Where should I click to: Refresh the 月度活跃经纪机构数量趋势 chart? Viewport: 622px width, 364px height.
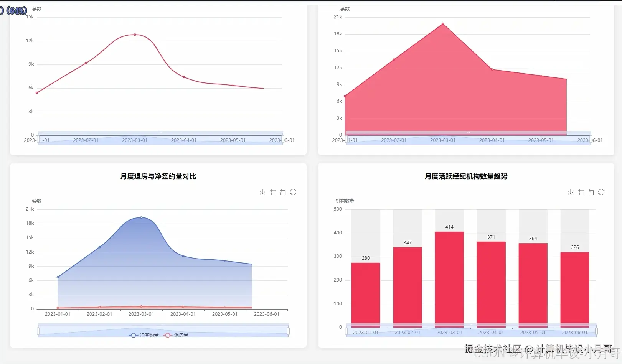(x=601, y=192)
